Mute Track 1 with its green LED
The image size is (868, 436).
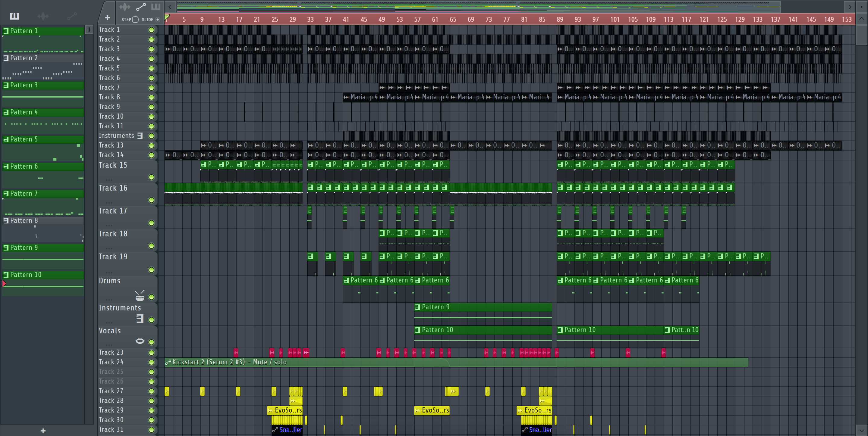(152, 30)
